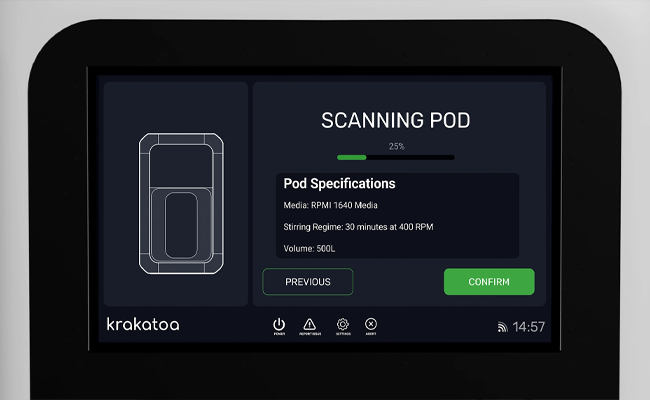This screenshot has width=650, height=400.
Task: Click the Settings label under the gear
Action: point(342,334)
